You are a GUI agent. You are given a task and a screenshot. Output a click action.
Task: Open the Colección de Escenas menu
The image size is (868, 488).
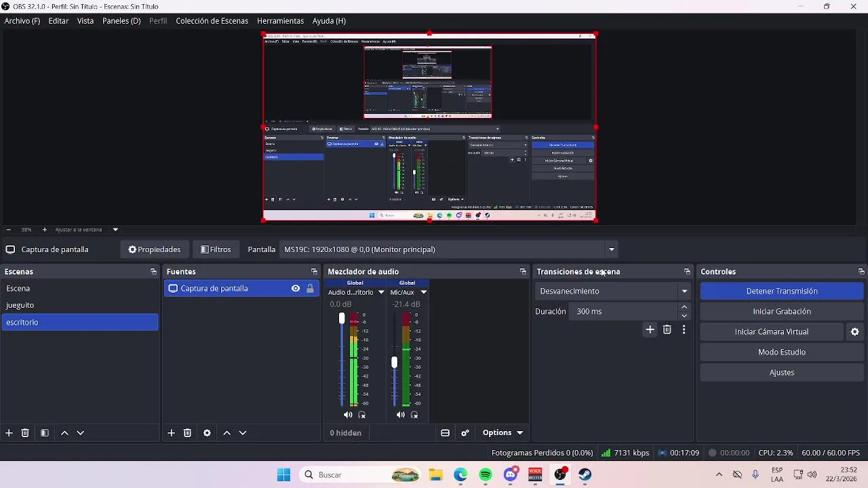coord(212,21)
